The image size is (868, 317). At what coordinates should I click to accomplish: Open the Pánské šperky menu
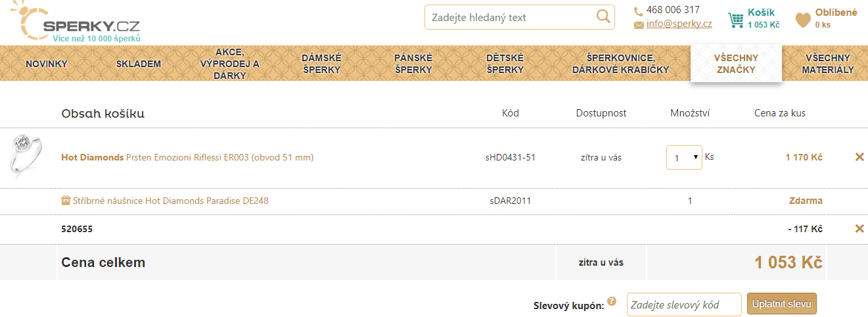coord(413,64)
